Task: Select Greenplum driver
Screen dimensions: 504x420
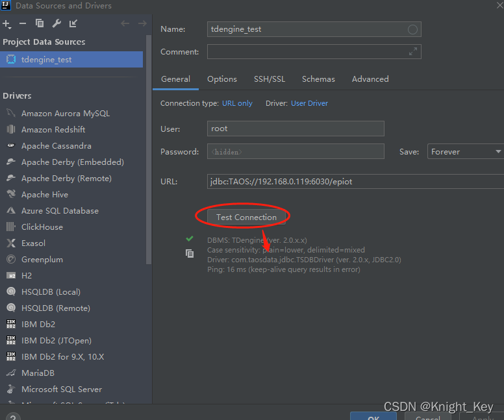Action: [x=42, y=259]
